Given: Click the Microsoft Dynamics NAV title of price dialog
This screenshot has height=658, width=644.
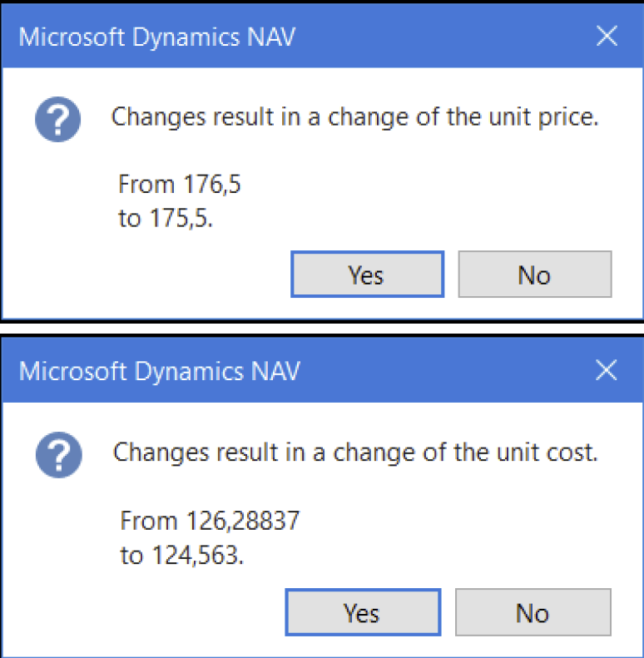Looking at the screenshot, I should tap(157, 38).
